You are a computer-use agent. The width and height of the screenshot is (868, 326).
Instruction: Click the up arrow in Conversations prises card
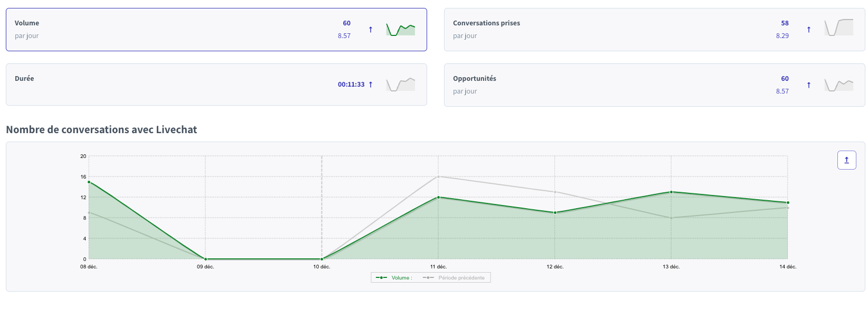(808, 30)
